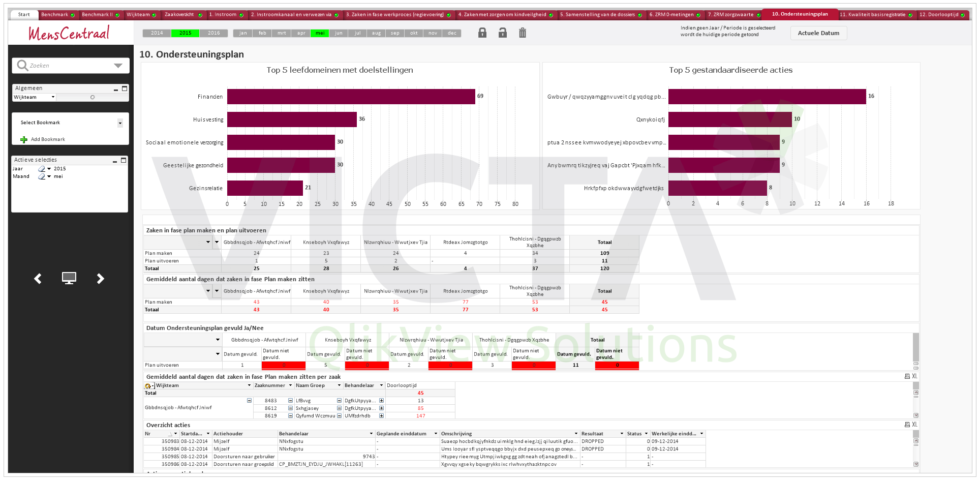Click the monitor screen icon in sidebar
980x481 pixels.
click(x=69, y=278)
